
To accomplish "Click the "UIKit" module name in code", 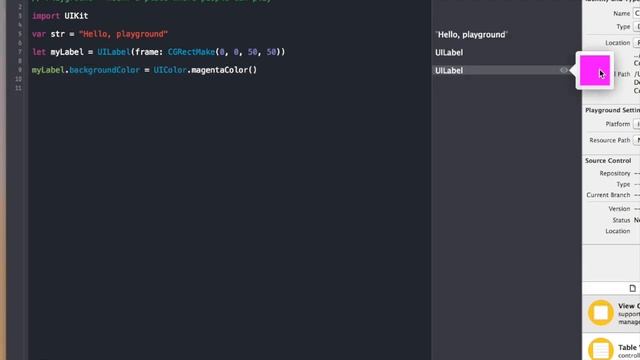I will tap(76, 16).
